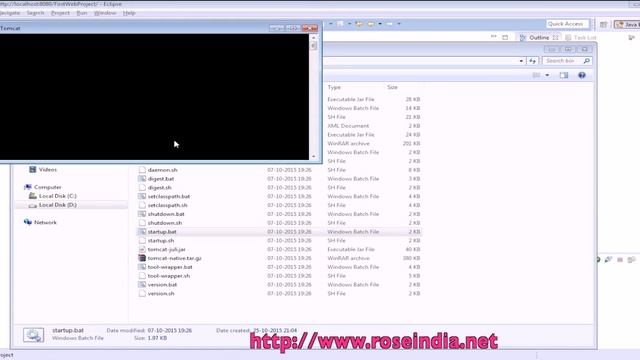Select the setclasspath.bat file
The width and height of the screenshot is (640, 360).
tap(169, 196)
